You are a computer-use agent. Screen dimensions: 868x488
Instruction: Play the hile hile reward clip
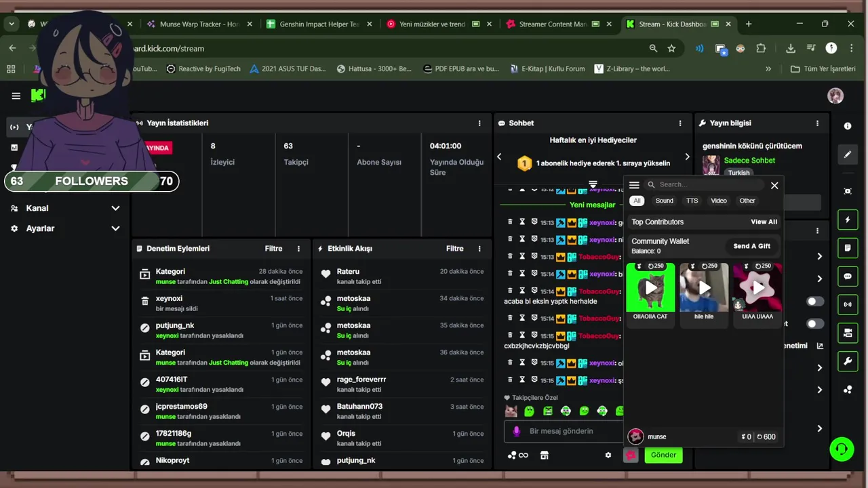coord(704,287)
